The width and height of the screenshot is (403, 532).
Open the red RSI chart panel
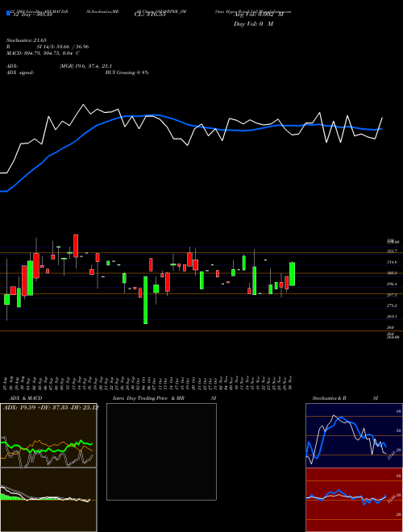[x=354, y=500]
